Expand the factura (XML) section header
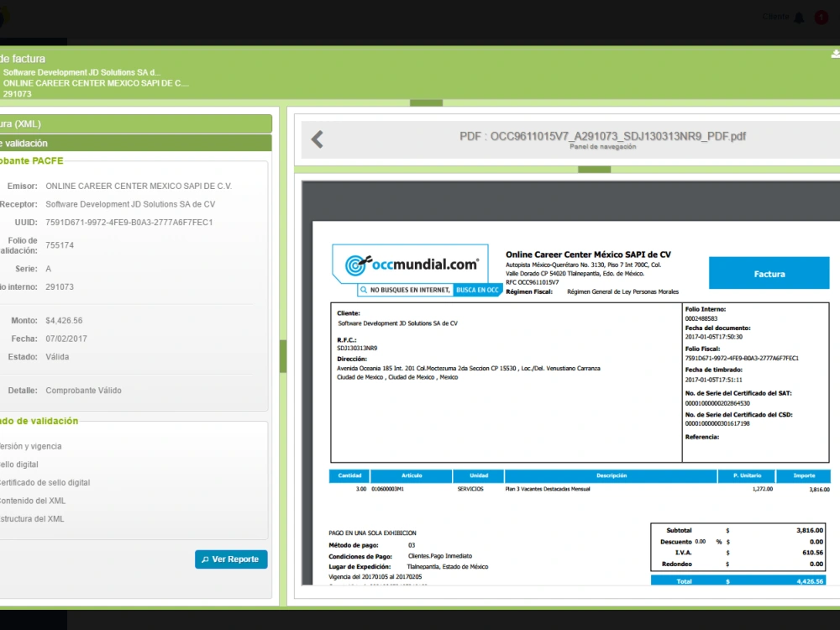The image size is (840, 630). tap(135, 123)
